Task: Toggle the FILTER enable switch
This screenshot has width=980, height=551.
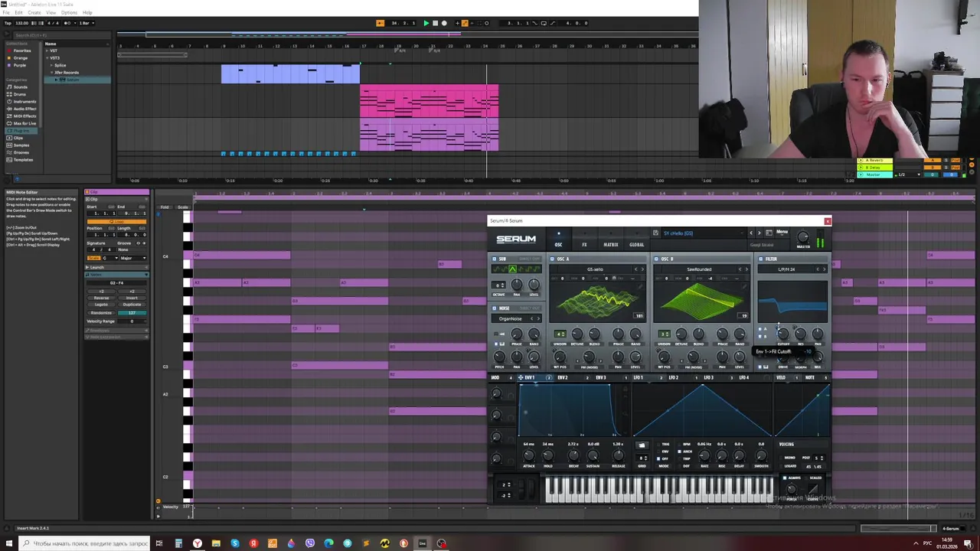Action: pos(761,259)
